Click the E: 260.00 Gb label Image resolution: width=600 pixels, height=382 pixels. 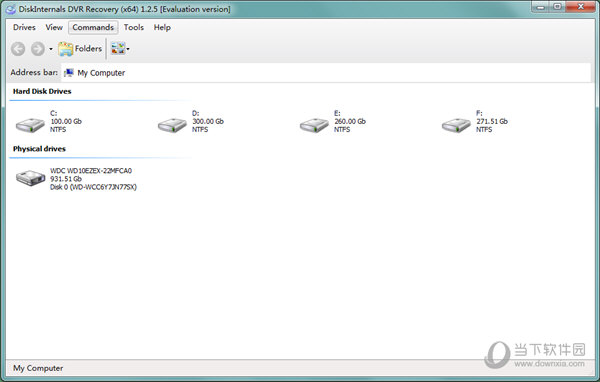tap(350, 121)
